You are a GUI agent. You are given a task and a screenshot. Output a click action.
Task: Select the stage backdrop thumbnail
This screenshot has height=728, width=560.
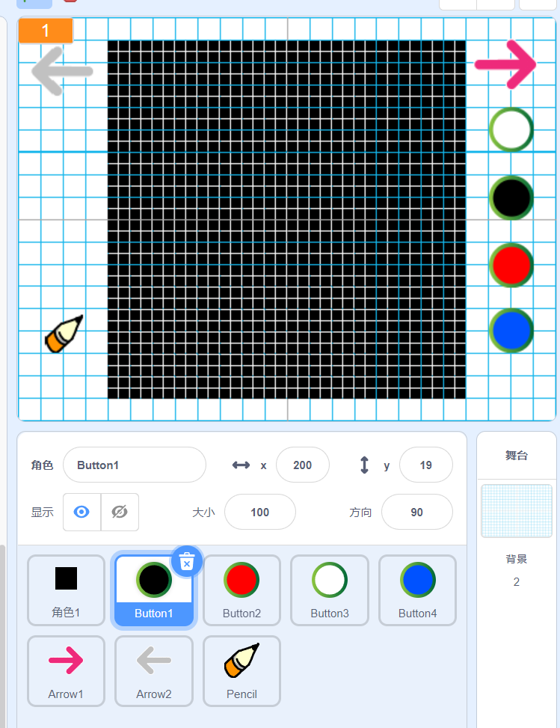[516, 510]
